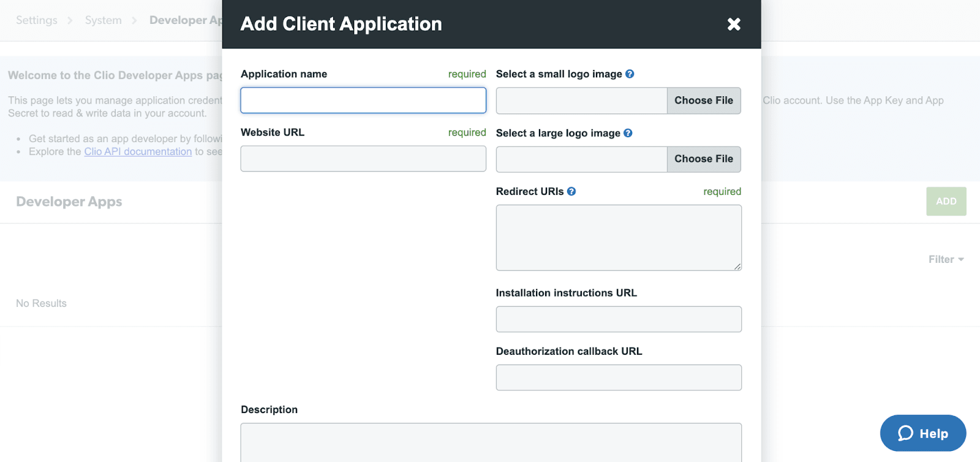The width and height of the screenshot is (980, 462).
Task: Show help for Redirect URIs
Action: pos(571,191)
